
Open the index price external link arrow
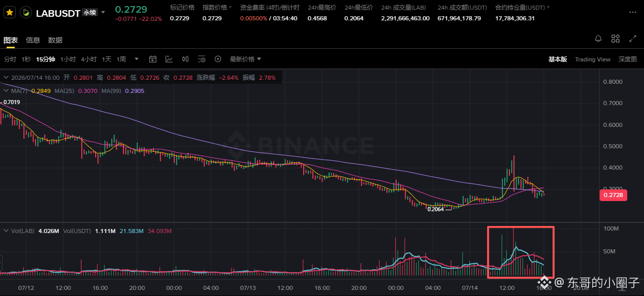230,8
